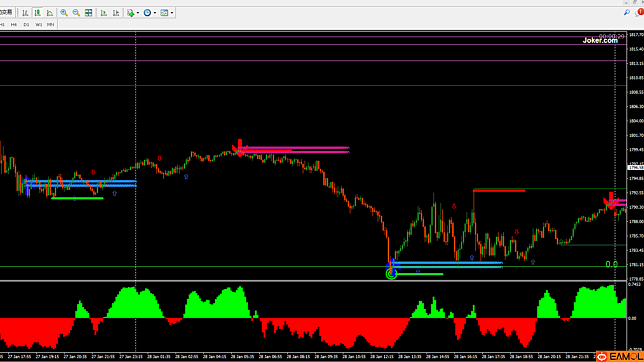The height and width of the screenshot is (362, 644).
Task: Switch to MN monthly timeframe
Action: click(51, 25)
